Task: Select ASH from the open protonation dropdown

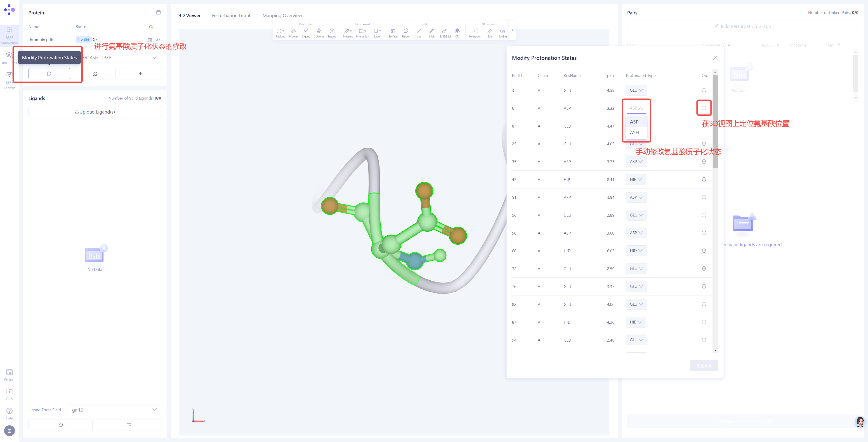Action: click(634, 133)
